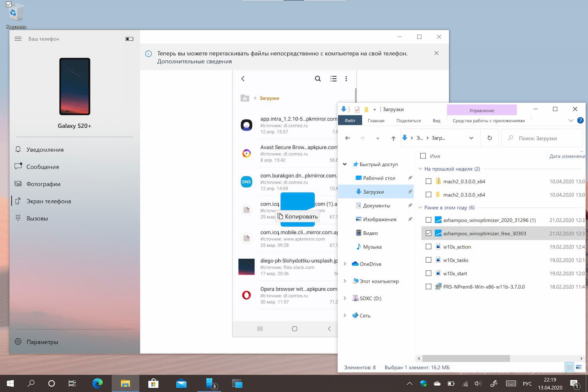Check the box for w10x_action
This screenshot has height=392, width=588.
[428, 247]
